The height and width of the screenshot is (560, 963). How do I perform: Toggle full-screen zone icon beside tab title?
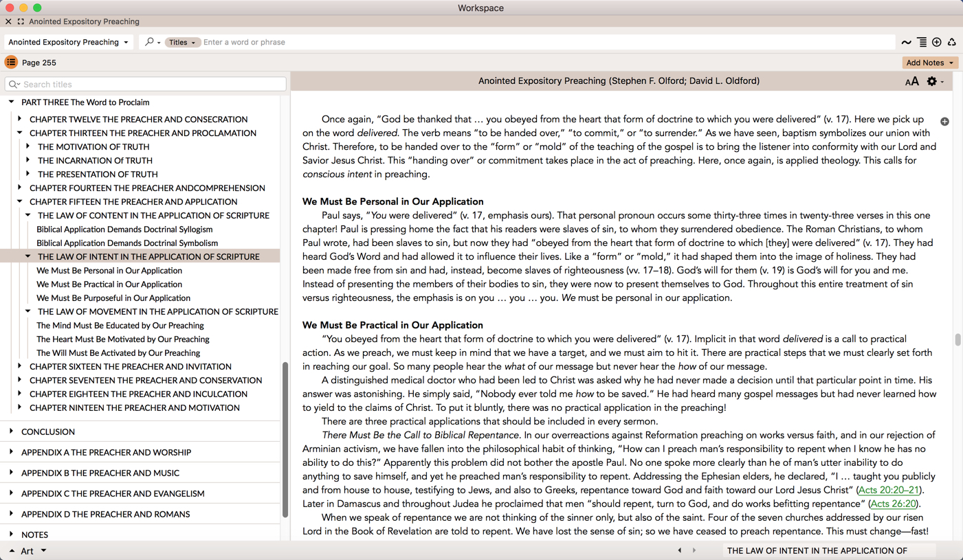coord(21,21)
